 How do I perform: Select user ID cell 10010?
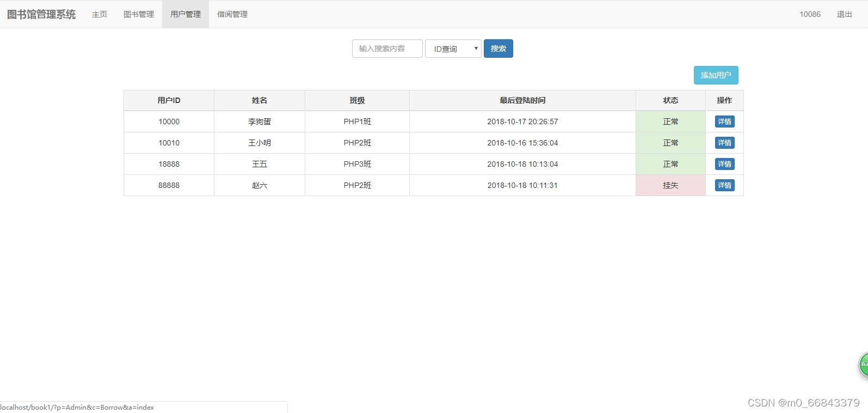169,143
